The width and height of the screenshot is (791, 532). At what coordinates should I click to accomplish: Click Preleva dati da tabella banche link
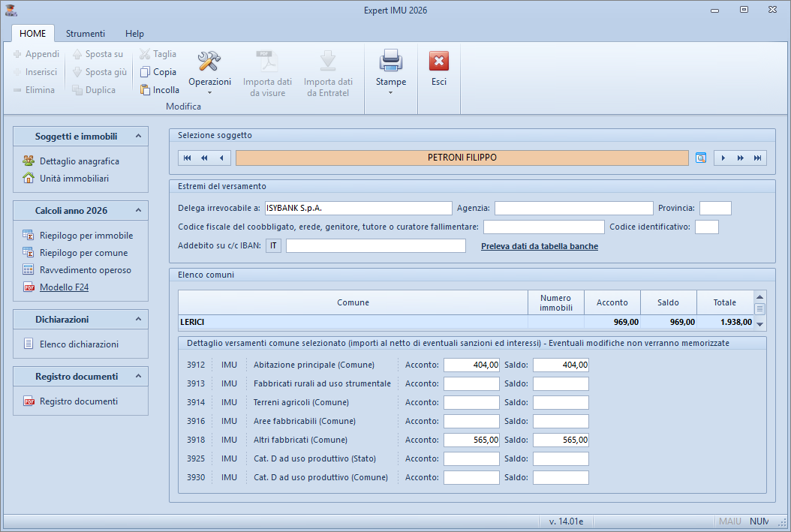tap(539, 246)
